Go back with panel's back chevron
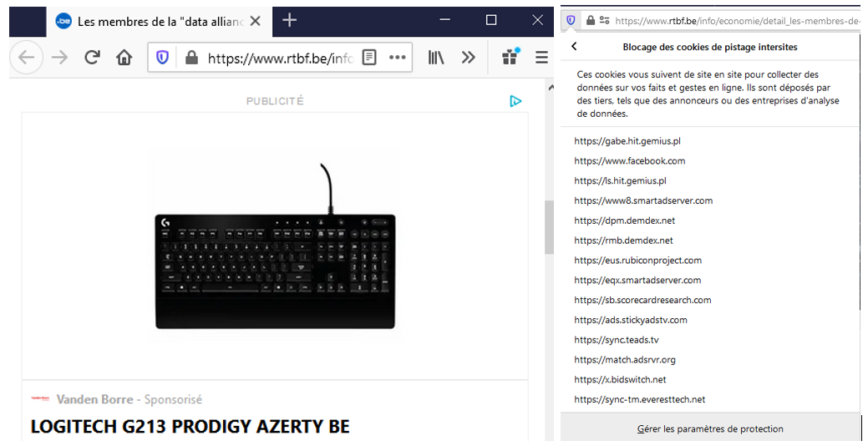The height and width of the screenshot is (446, 868). pos(574,47)
